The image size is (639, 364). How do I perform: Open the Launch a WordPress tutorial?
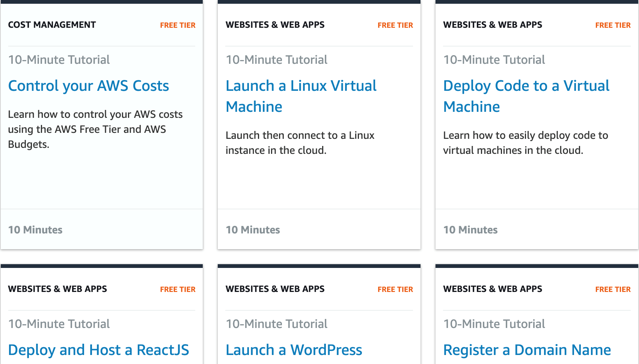pos(294,350)
